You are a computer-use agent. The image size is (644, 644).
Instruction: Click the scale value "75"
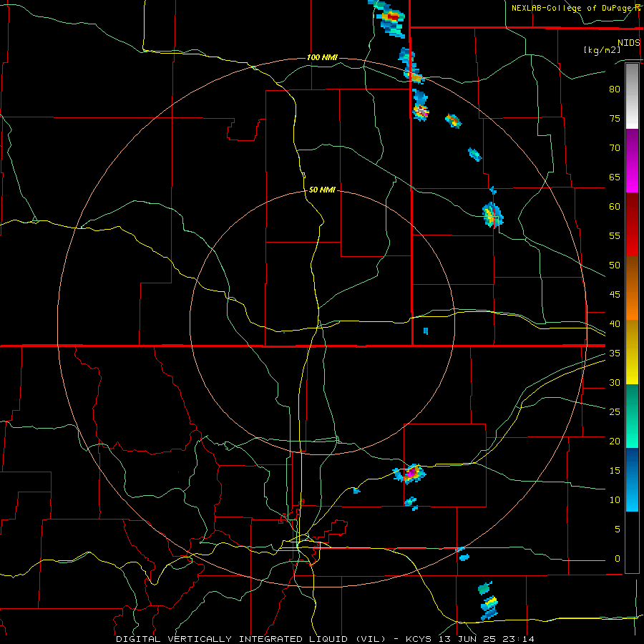point(615,119)
